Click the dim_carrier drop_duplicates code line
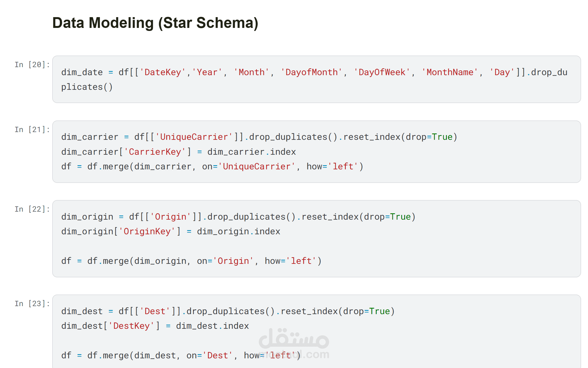Image resolution: width=588 pixels, height=368 pixels. pyautogui.click(x=259, y=137)
